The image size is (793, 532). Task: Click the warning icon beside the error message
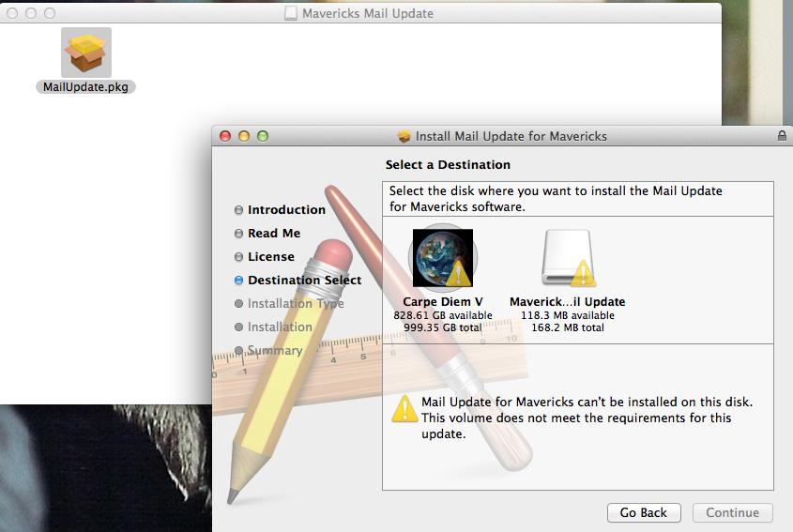[x=404, y=409]
